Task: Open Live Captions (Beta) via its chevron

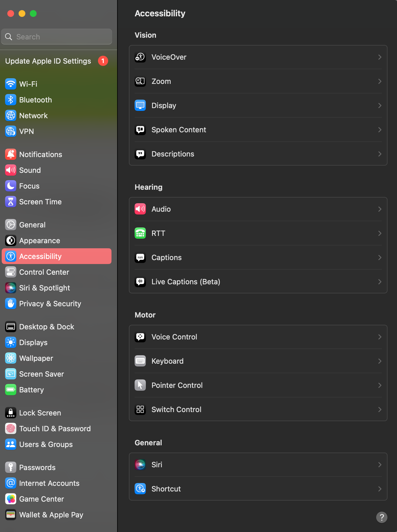Action: (380, 282)
